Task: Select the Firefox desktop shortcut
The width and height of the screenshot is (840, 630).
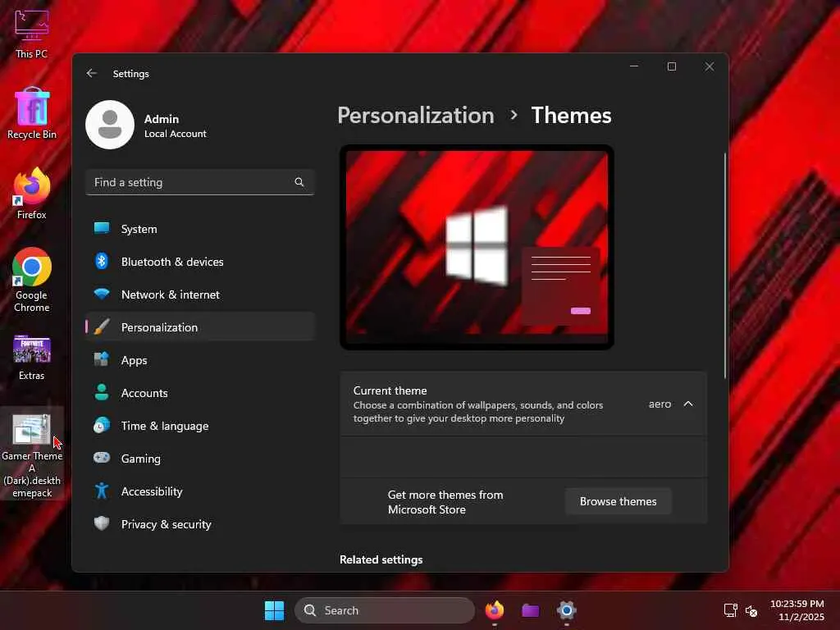Action: [x=32, y=194]
